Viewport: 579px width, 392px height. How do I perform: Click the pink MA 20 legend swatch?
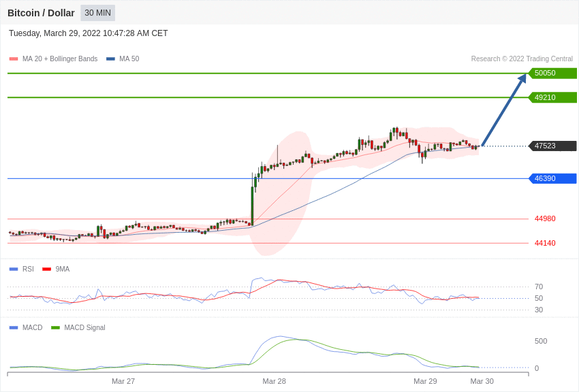coord(14,59)
